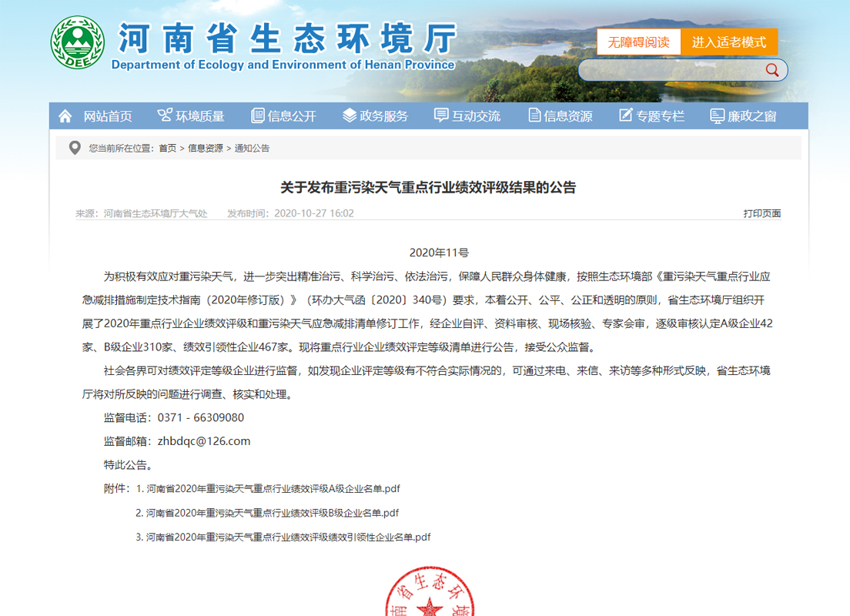This screenshot has width=850, height=616.
Task: Open the 信息资源 menu item
Action: pyautogui.click(x=568, y=116)
